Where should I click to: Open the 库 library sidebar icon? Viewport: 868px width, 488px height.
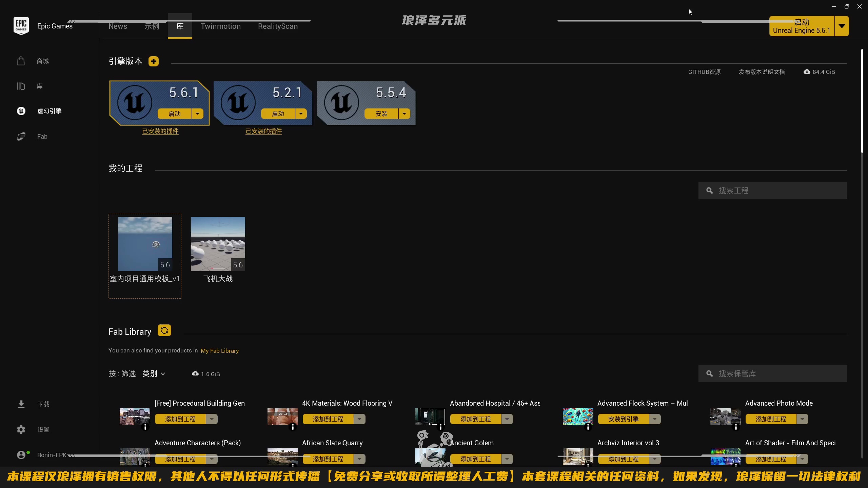point(21,86)
